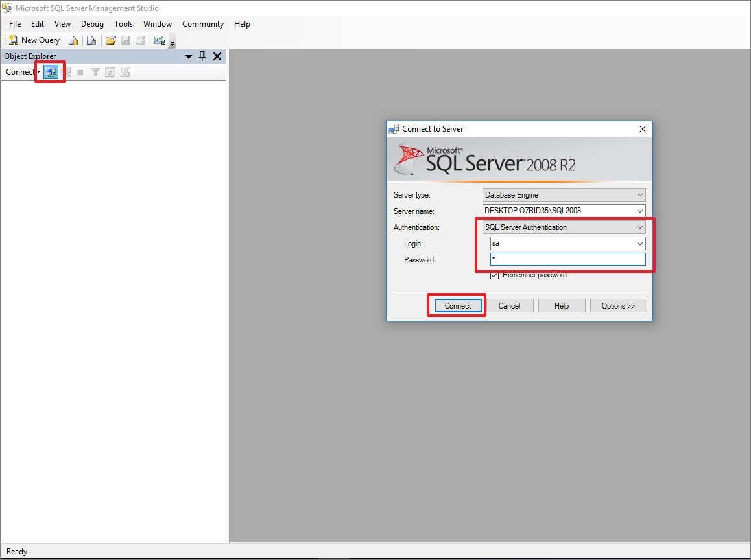The height and width of the screenshot is (560, 751).
Task: Click the script icon in Object Explorer toolbar
Action: coord(125,73)
